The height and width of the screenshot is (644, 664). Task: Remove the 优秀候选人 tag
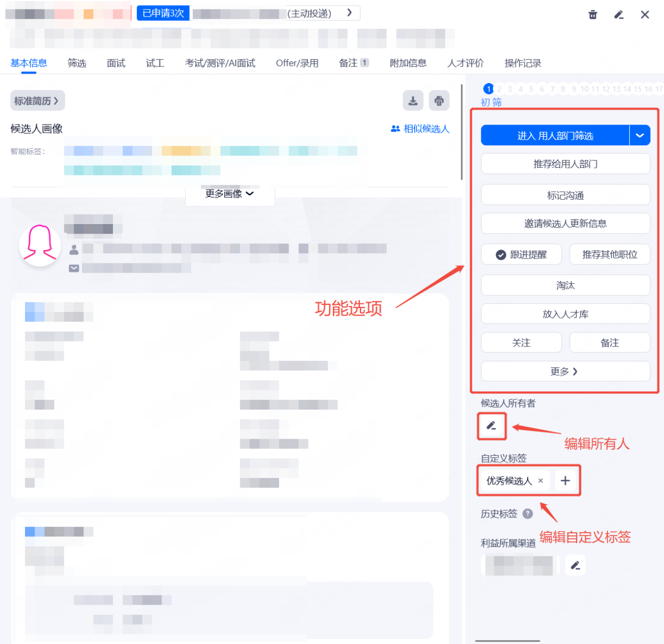point(540,481)
